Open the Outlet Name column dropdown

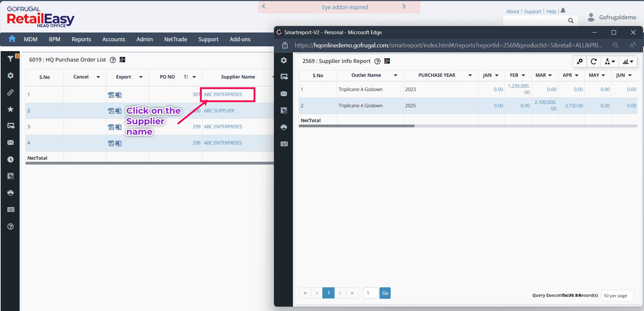point(395,75)
